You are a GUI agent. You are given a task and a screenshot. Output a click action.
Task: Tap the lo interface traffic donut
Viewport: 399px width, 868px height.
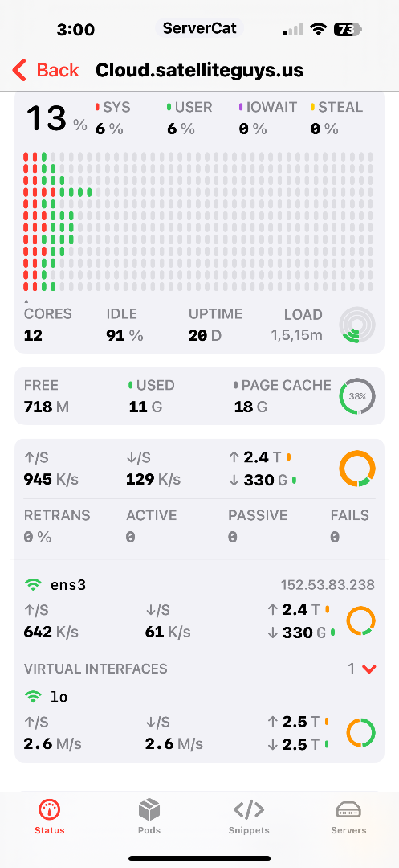point(361,733)
